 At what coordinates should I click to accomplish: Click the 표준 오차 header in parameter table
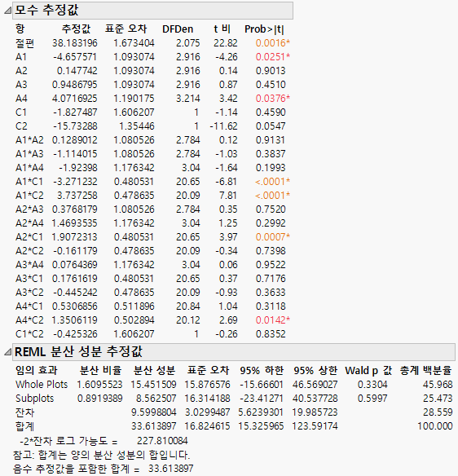pos(126,29)
